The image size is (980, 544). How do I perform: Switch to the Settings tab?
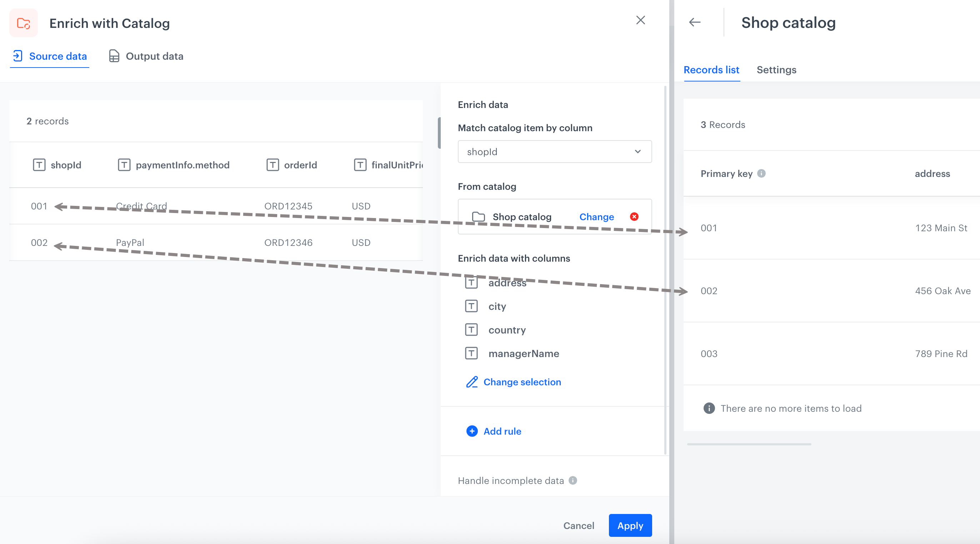point(776,70)
